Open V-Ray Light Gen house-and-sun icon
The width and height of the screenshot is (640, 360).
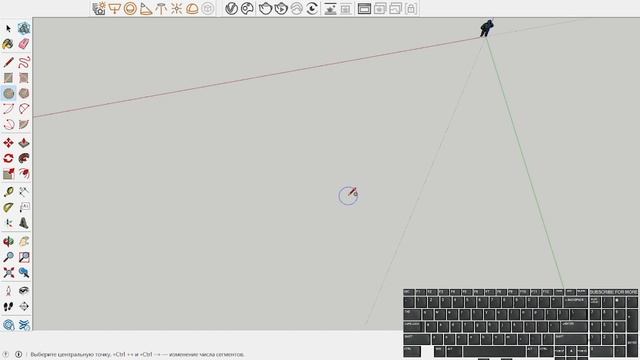point(99,8)
